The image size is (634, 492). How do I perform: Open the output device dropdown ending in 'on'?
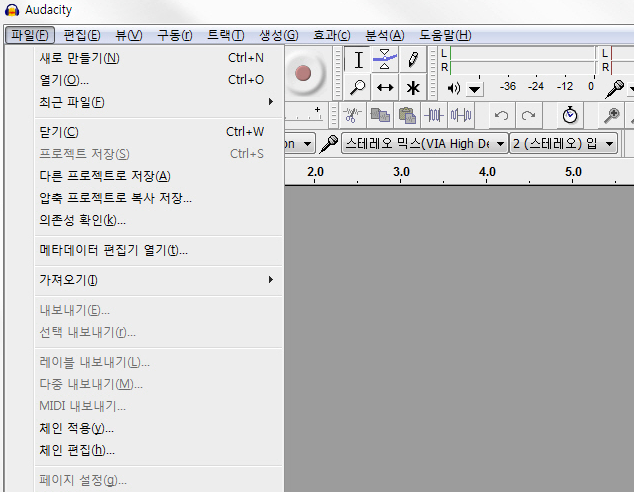pyautogui.click(x=300, y=144)
